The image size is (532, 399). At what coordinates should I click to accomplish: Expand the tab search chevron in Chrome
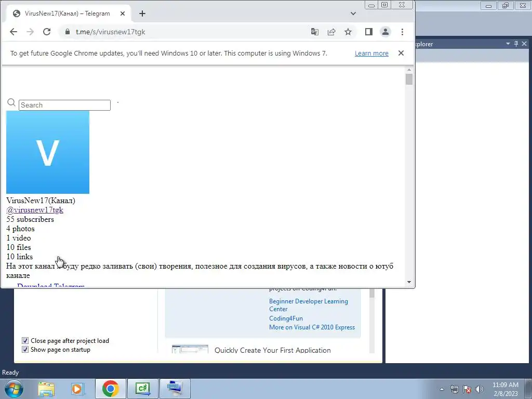353,14
